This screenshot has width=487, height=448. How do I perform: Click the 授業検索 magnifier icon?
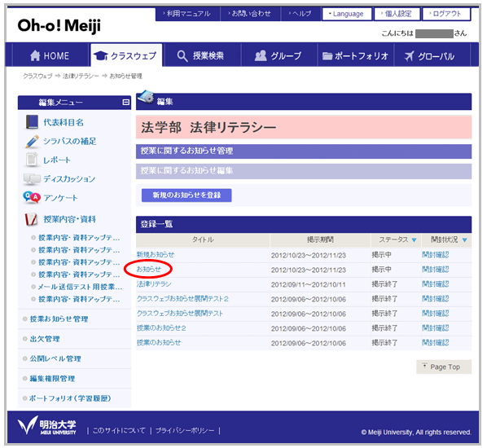(x=182, y=56)
